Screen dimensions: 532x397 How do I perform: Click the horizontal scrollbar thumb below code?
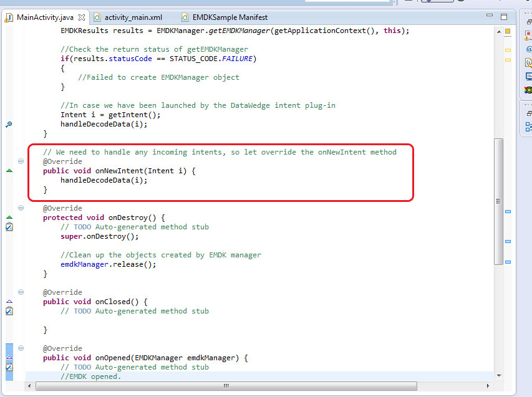(x=226, y=386)
